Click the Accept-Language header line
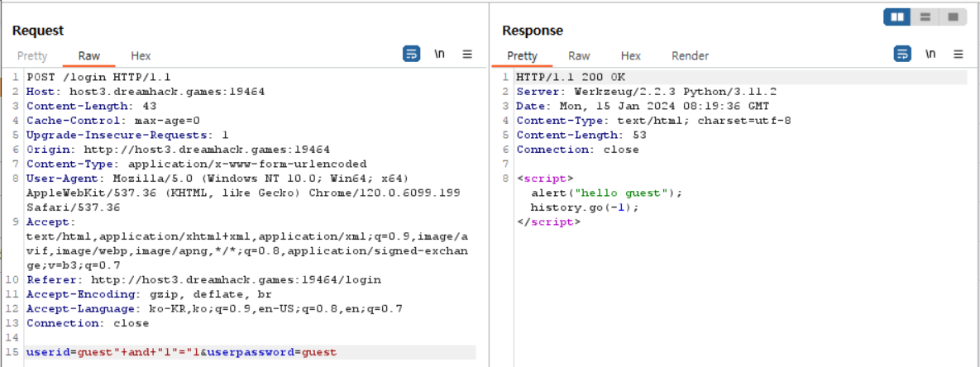This screenshot has width=980, height=367. 214,308
